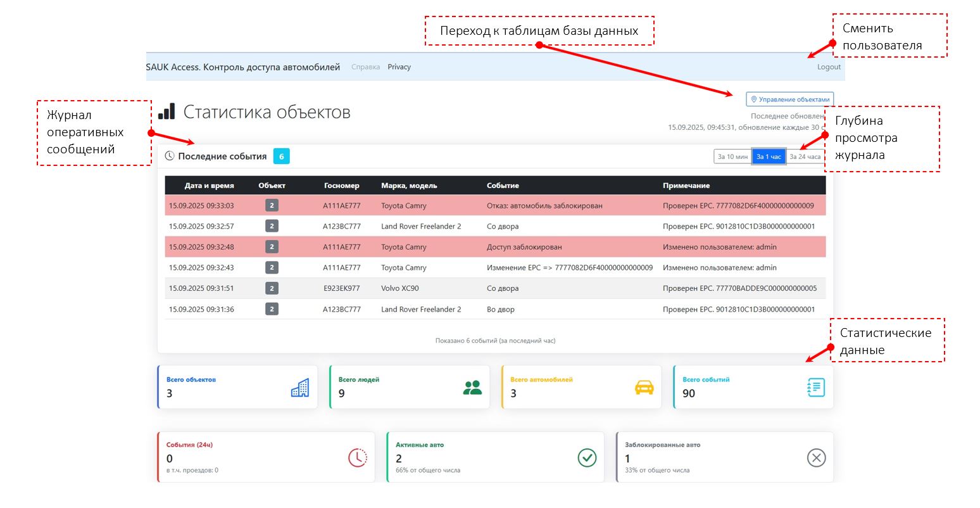Viewport: 980px width, 508px height.
Task: Select the За 1 час time filter
Action: [769, 156]
